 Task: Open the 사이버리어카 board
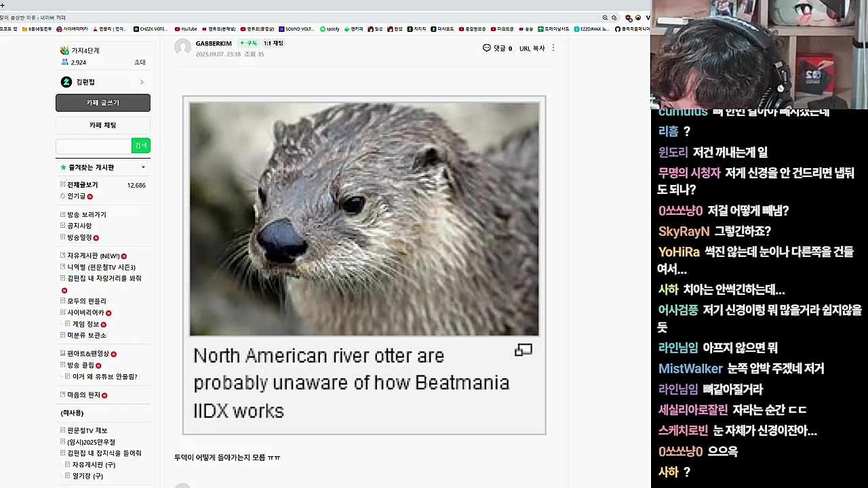point(85,313)
